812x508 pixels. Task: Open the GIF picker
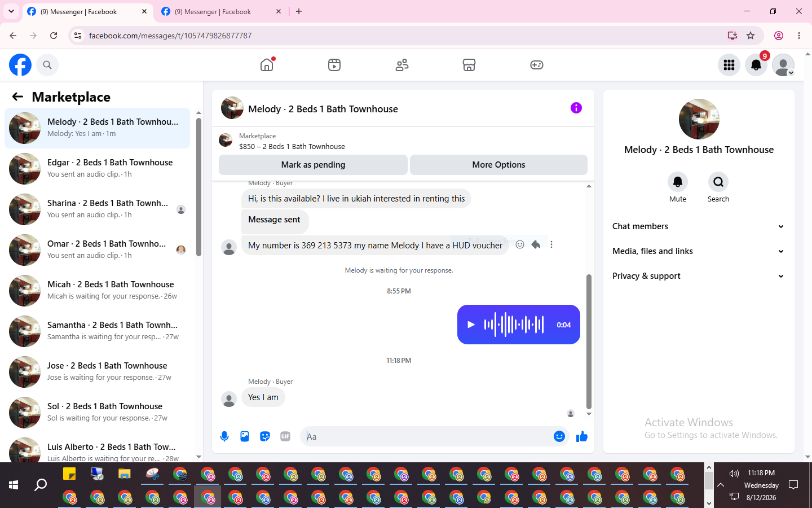pyautogui.click(x=285, y=436)
